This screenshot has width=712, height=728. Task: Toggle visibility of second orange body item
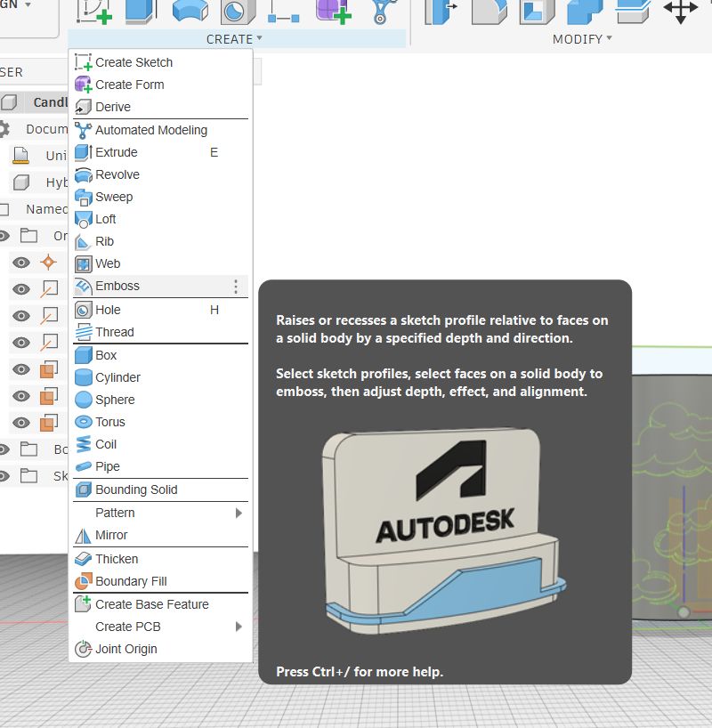[x=20, y=396]
